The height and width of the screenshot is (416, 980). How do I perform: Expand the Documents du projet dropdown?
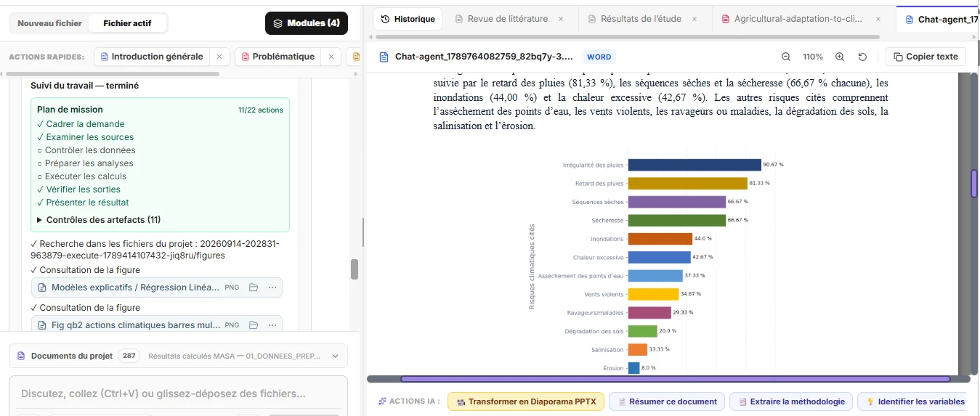(335, 356)
